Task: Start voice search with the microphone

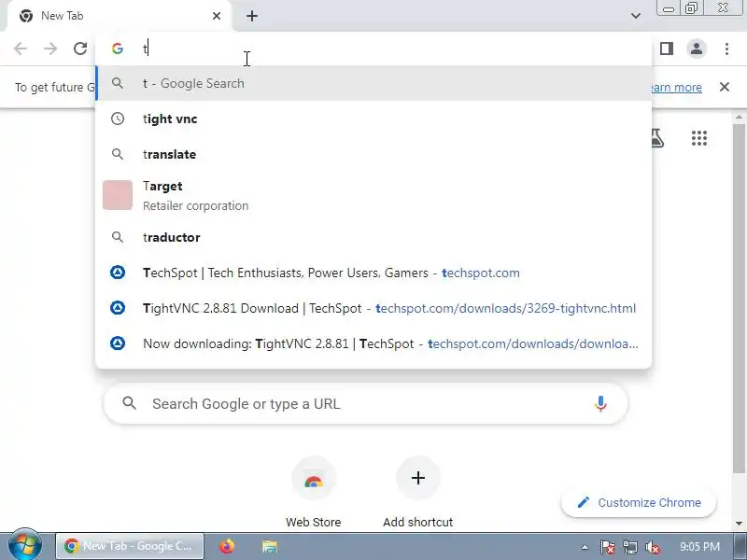Action: pyautogui.click(x=600, y=404)
